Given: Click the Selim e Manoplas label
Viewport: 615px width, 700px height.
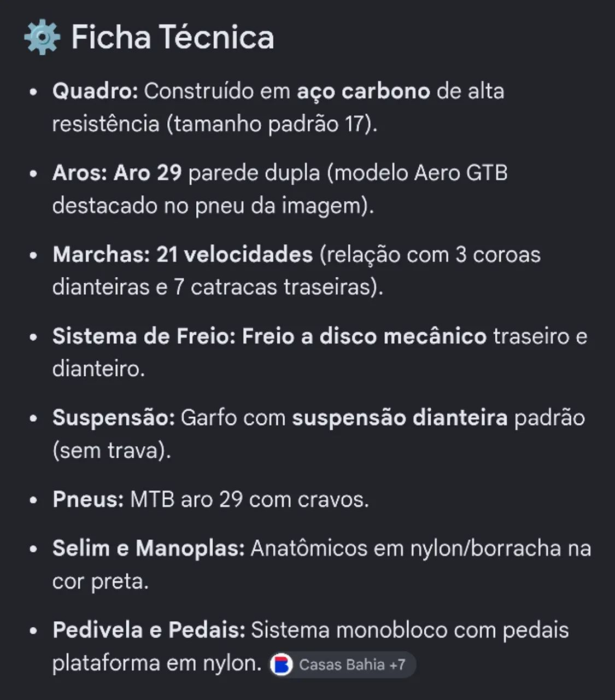Looking at the screenshot, I should click(149, 549).
